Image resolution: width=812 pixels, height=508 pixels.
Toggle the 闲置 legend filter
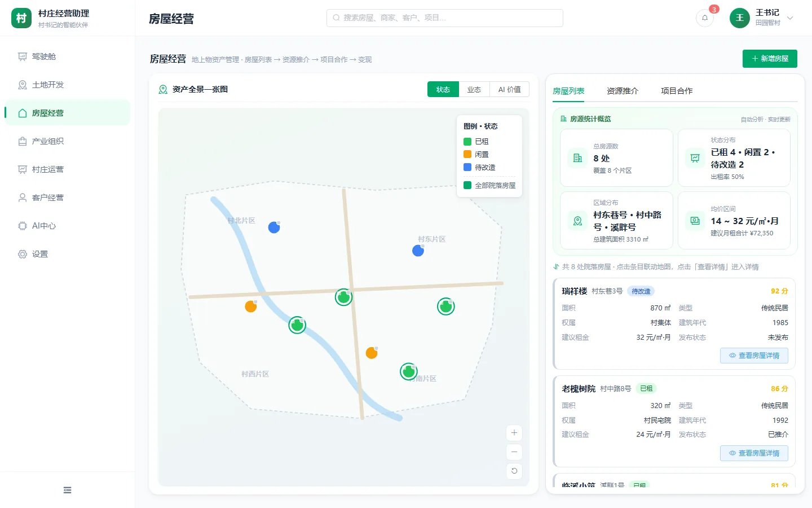476,155
